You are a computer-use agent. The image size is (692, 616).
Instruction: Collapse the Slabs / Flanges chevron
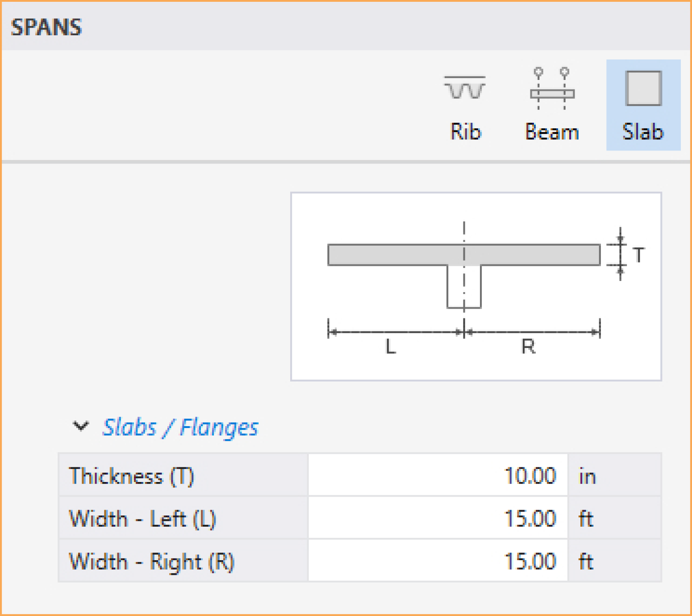tap(81, 426)
